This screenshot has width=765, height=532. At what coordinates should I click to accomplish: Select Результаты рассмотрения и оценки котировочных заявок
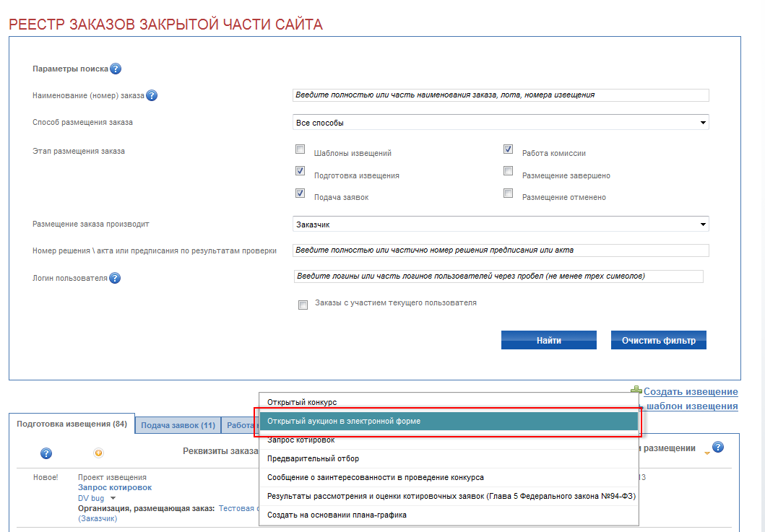[x=449, y=496]
